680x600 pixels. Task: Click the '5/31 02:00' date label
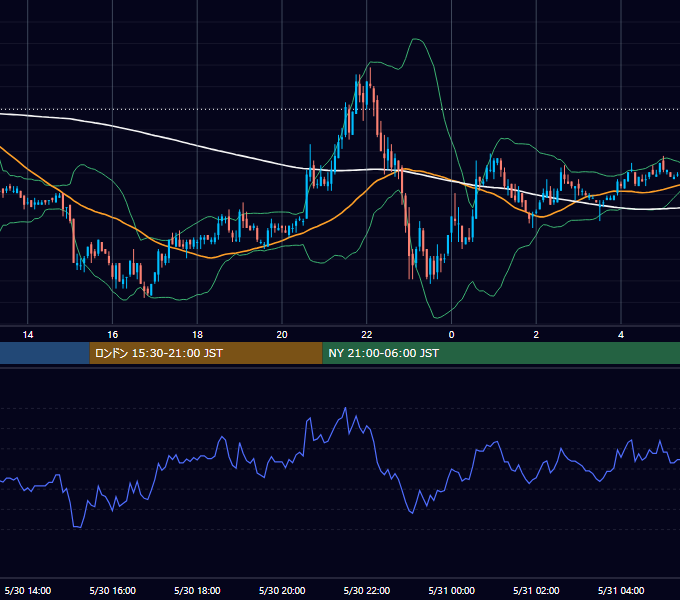tap(536, 590)
